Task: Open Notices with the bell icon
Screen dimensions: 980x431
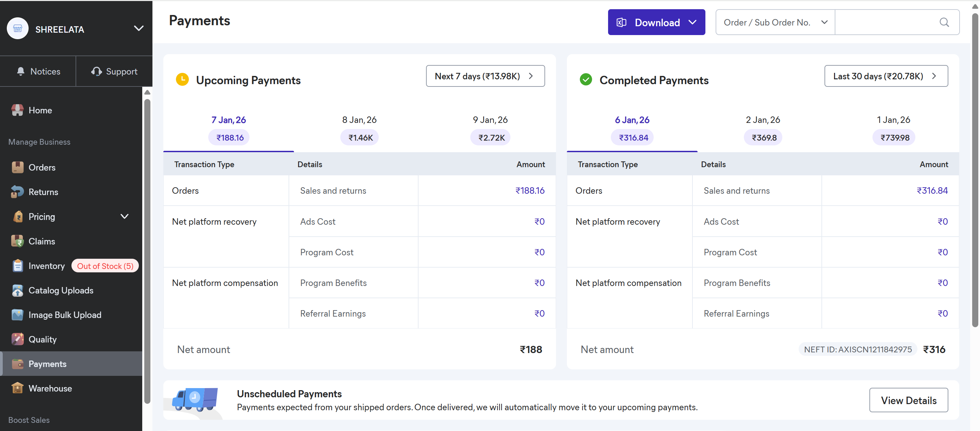Action: 20,71
